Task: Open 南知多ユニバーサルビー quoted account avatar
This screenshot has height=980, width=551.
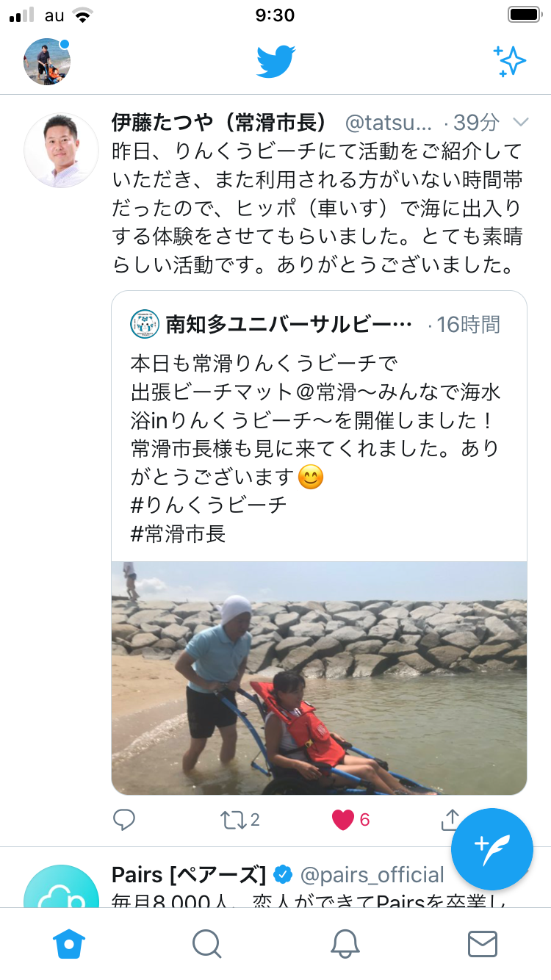Action: [145, 324]
